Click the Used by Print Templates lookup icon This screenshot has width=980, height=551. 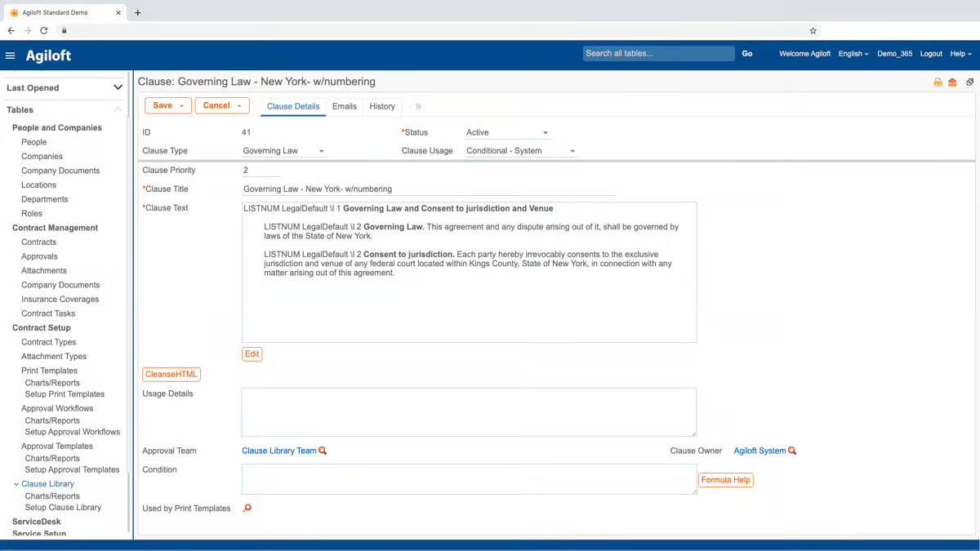(247, 507)
